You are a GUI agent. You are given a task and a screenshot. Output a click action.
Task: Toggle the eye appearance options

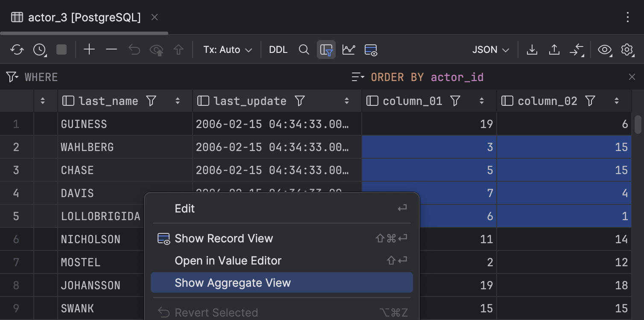pos(605,49)
